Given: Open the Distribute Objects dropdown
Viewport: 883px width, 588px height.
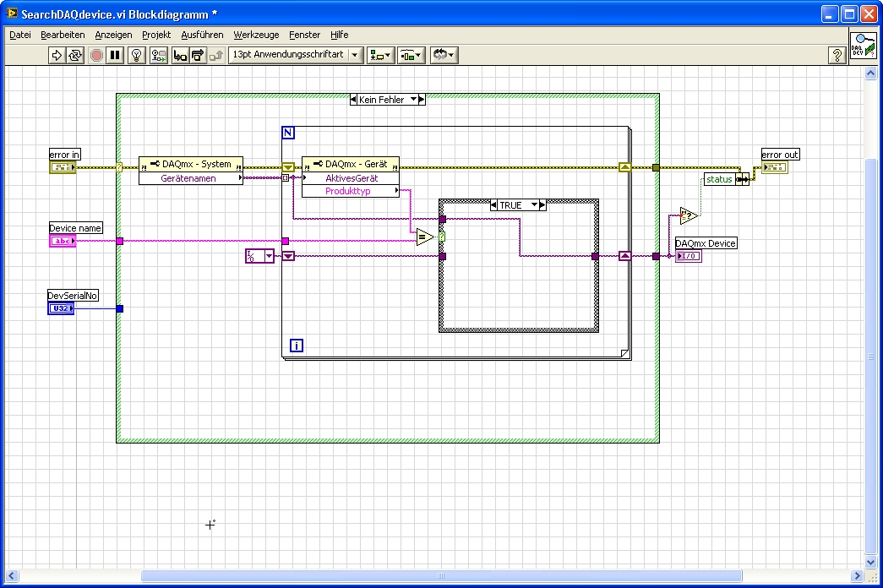Looking at the screenshot, I should [412, 55].
